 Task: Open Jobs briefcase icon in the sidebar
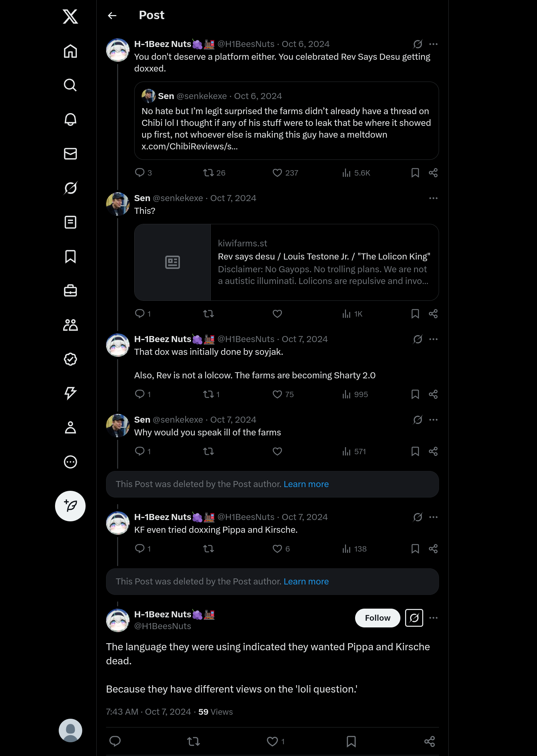click(x=70, y=291)
